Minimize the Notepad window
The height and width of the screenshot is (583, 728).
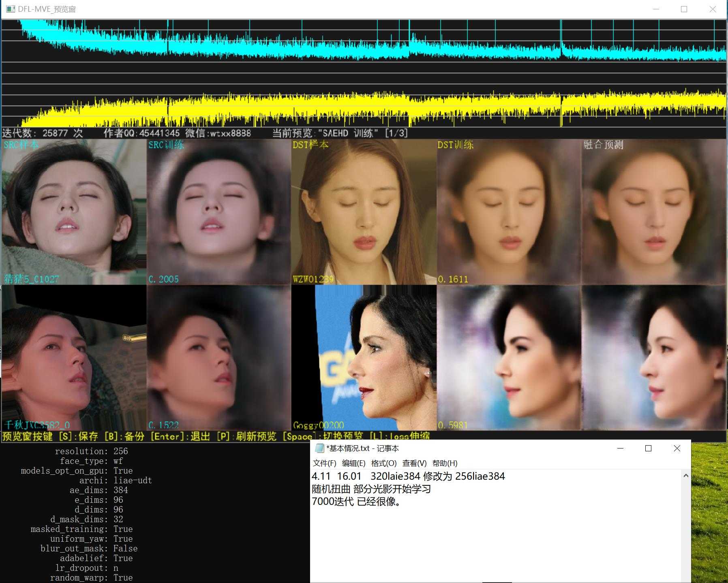point(620,448)
